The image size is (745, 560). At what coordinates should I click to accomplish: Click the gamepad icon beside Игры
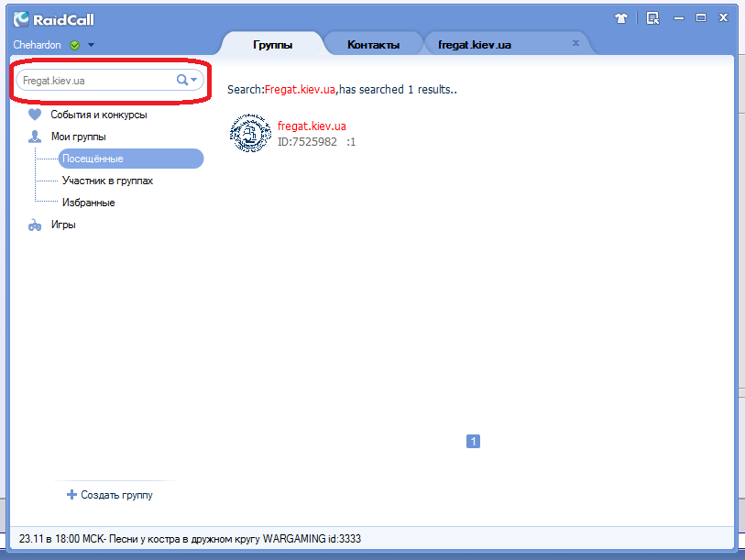pos(35,225)
